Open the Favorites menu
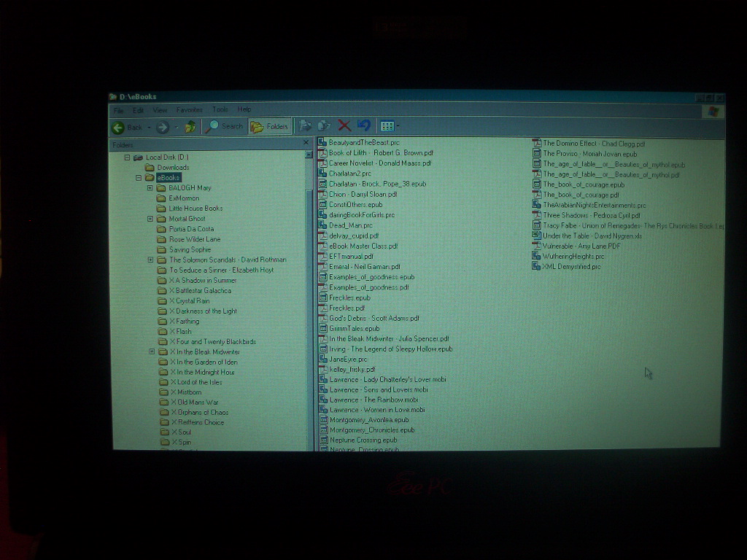 pos(190,110)
